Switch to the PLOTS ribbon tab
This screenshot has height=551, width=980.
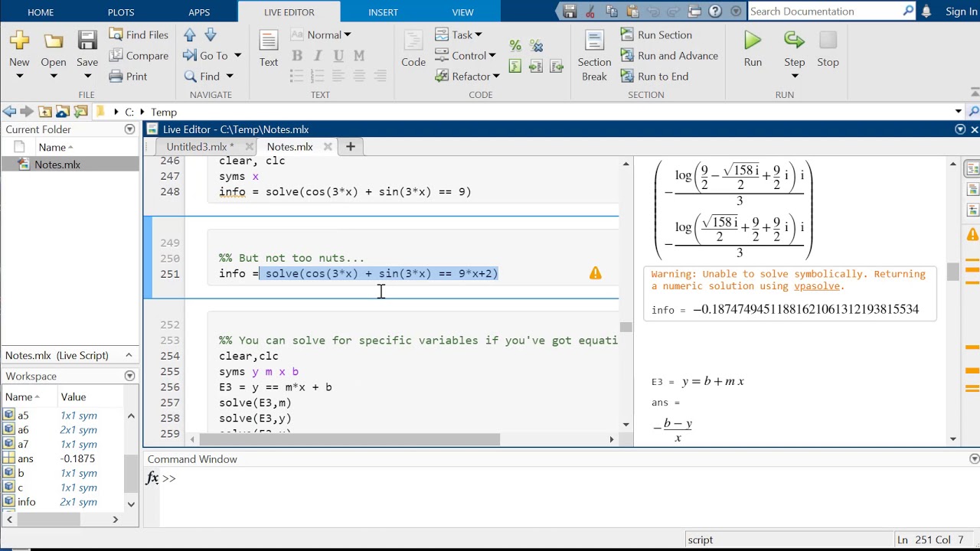(121, 12)
